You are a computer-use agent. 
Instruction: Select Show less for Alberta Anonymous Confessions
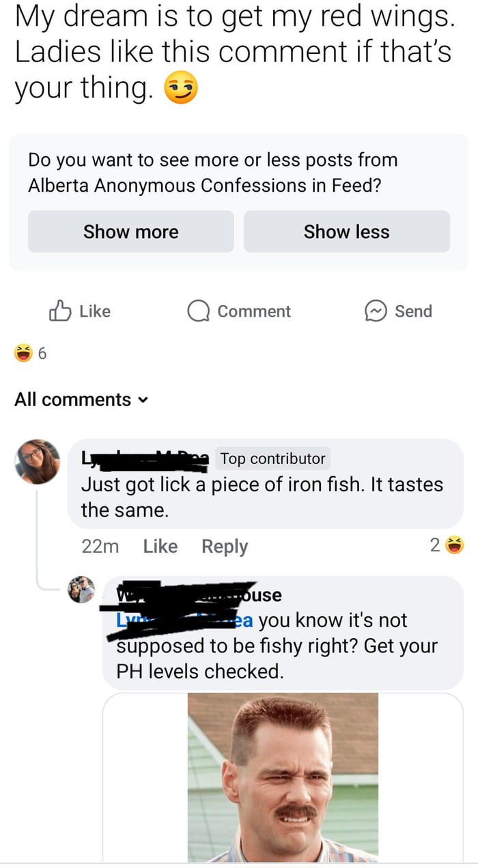(x=346, y=232)
